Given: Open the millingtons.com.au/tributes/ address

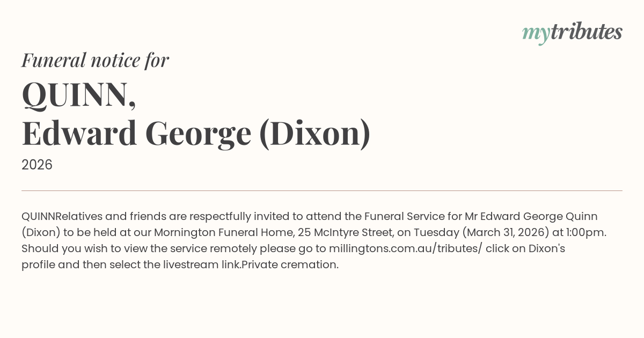Looking at the screenshot, I should (405, 249).
